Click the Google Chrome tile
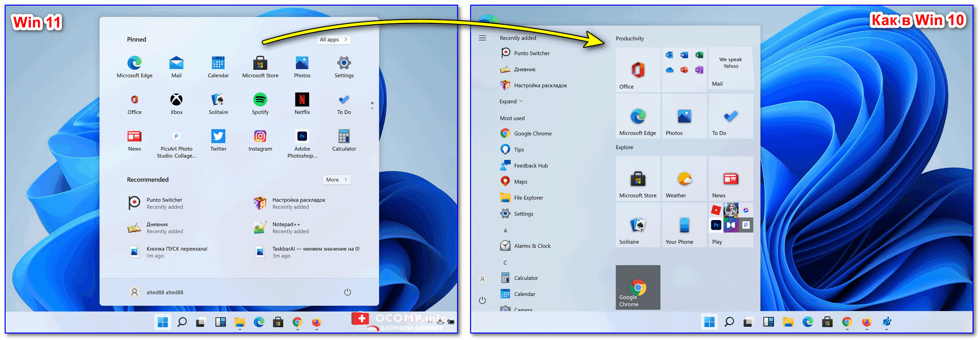Viewport: 980px width, 340px height. [x=638, y=287]
